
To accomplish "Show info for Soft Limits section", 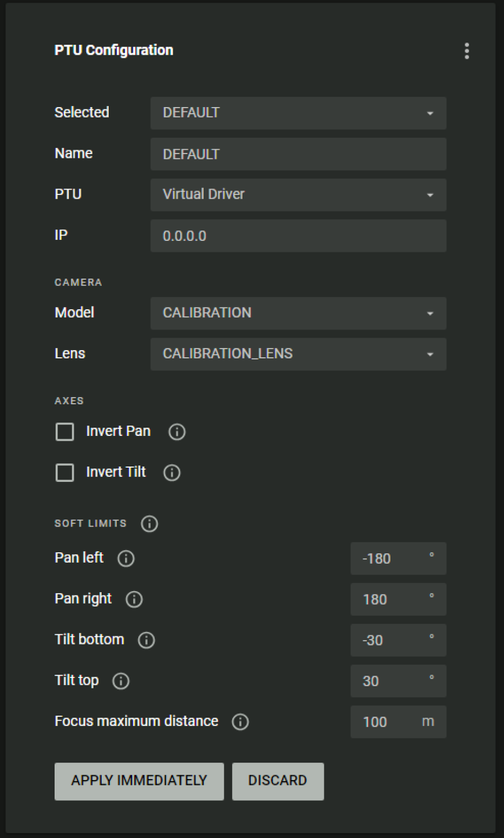I will click(x=149, y=524).
